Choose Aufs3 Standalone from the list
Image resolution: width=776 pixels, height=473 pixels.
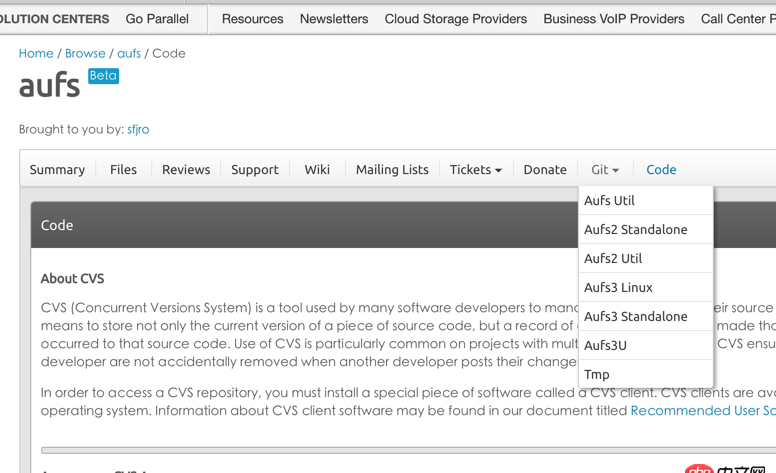click(x=635, y=317)
